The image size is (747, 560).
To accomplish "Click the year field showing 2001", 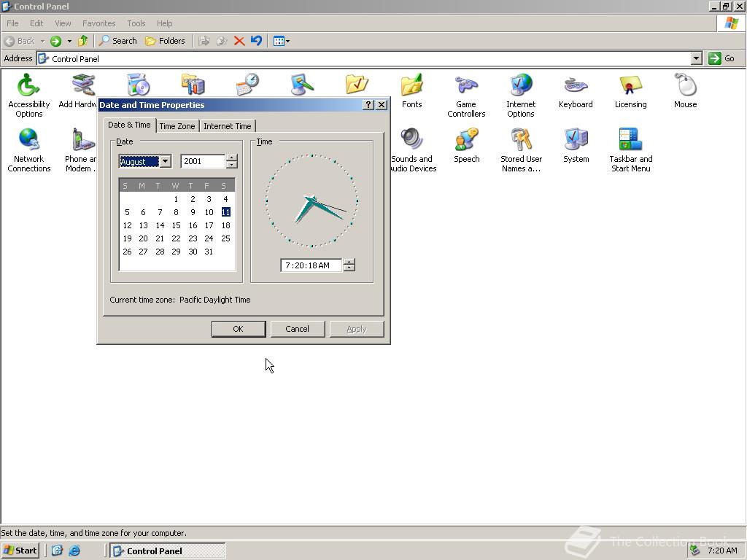I will tap(203, 161).
